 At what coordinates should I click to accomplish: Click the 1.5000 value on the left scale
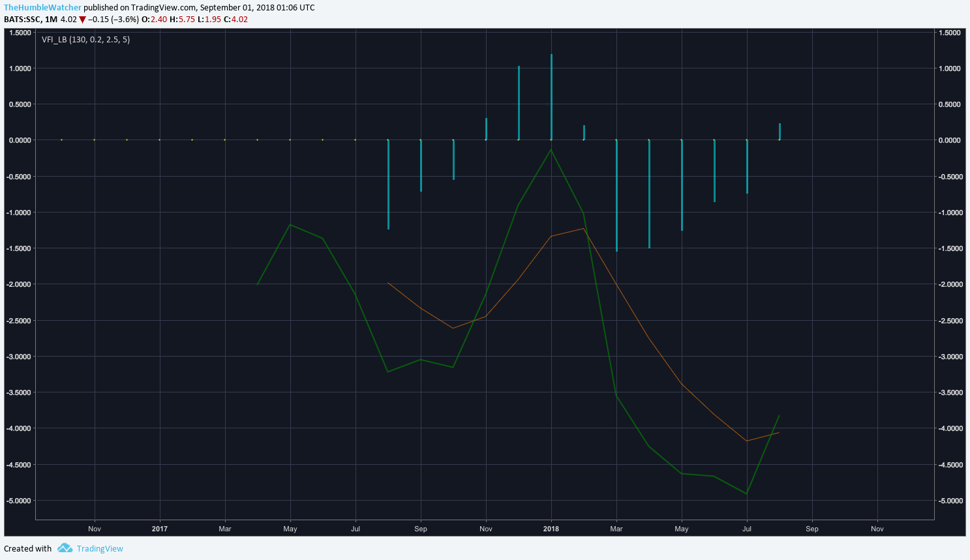tap(21, 33)
